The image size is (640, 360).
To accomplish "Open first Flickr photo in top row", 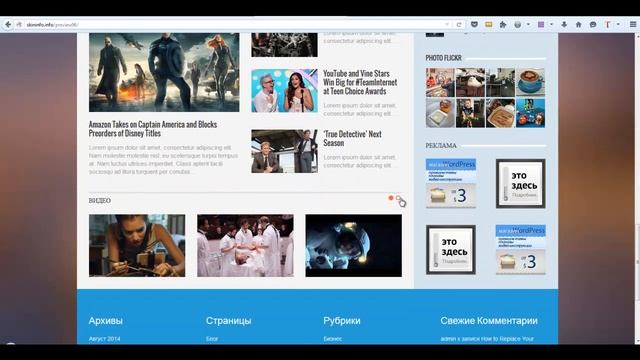I will coord(440,82).
